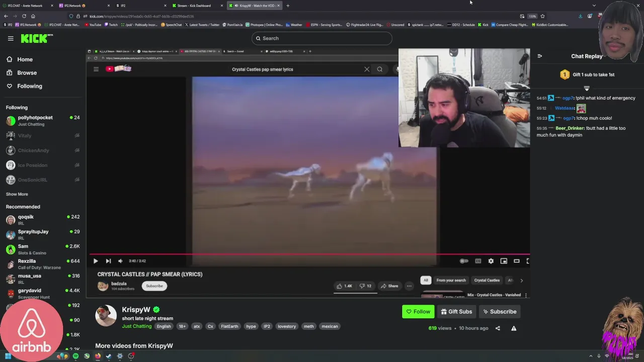Open recommended channel qoqsik
Viewport: 644px width, 362px height.
[x=43, y=220]
